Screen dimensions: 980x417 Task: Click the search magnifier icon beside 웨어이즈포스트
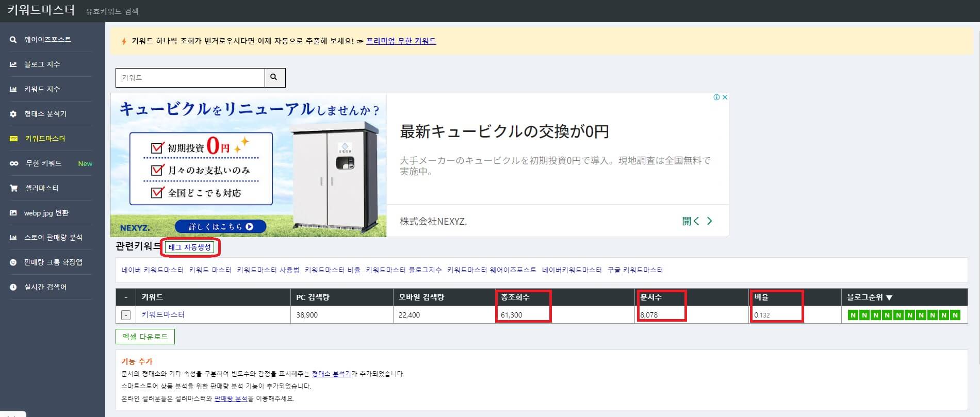[13, 40]
